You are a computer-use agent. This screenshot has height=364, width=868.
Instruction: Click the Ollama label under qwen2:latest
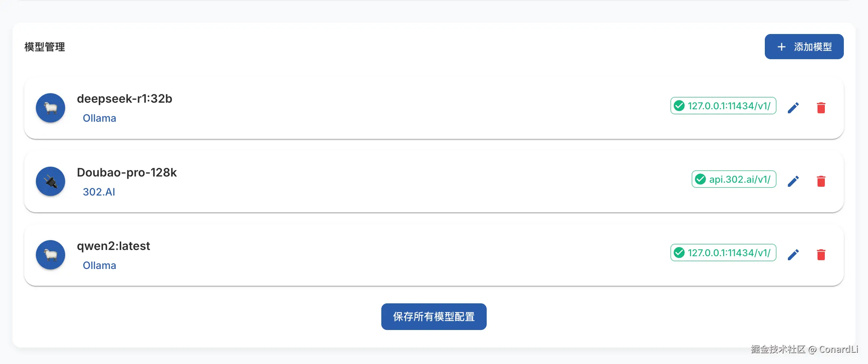click(99, 266)
